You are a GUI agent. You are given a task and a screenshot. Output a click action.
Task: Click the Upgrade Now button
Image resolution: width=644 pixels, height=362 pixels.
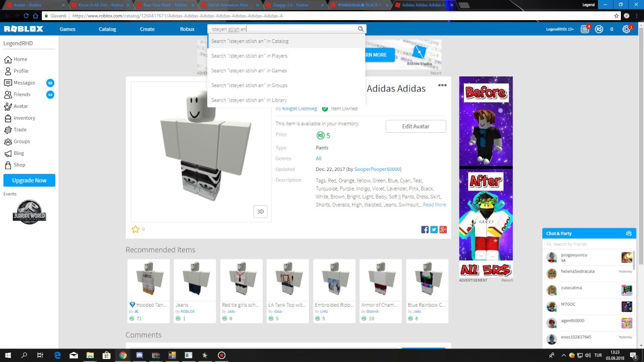click(29, 180)
